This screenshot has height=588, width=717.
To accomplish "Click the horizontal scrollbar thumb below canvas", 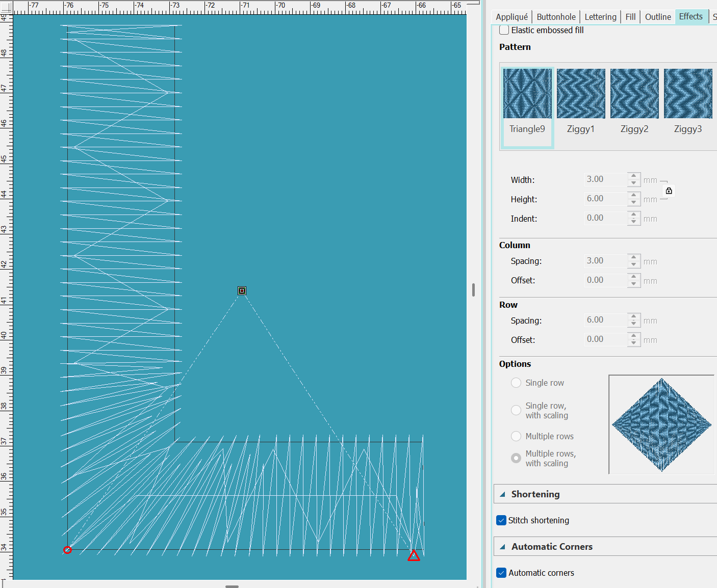I will click(232, 586).
